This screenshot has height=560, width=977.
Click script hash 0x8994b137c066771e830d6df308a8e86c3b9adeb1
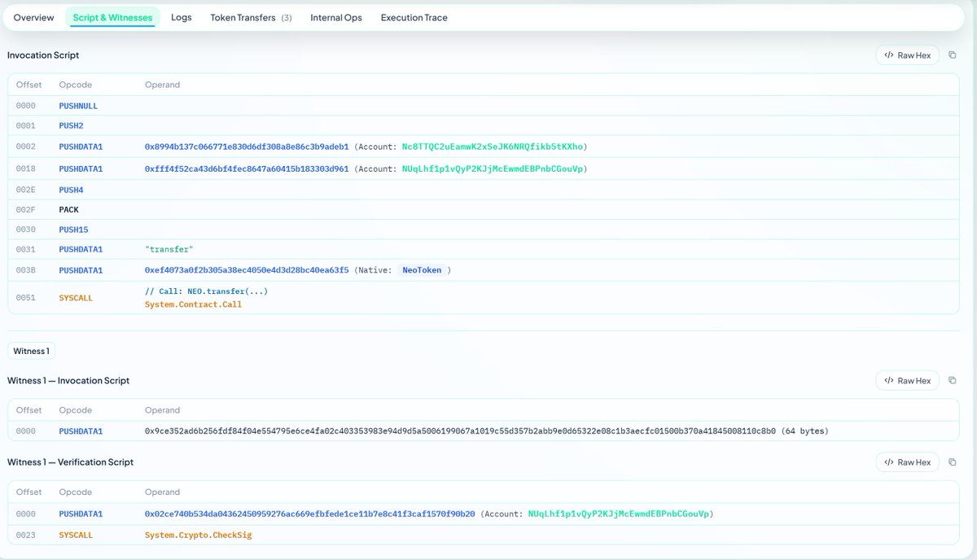[247, 147]
